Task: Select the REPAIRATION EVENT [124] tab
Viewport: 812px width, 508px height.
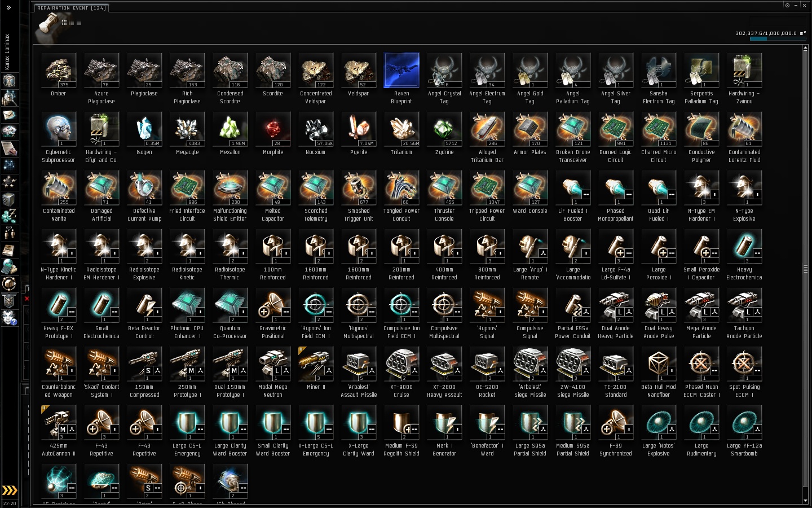Action: coord(71,8)
